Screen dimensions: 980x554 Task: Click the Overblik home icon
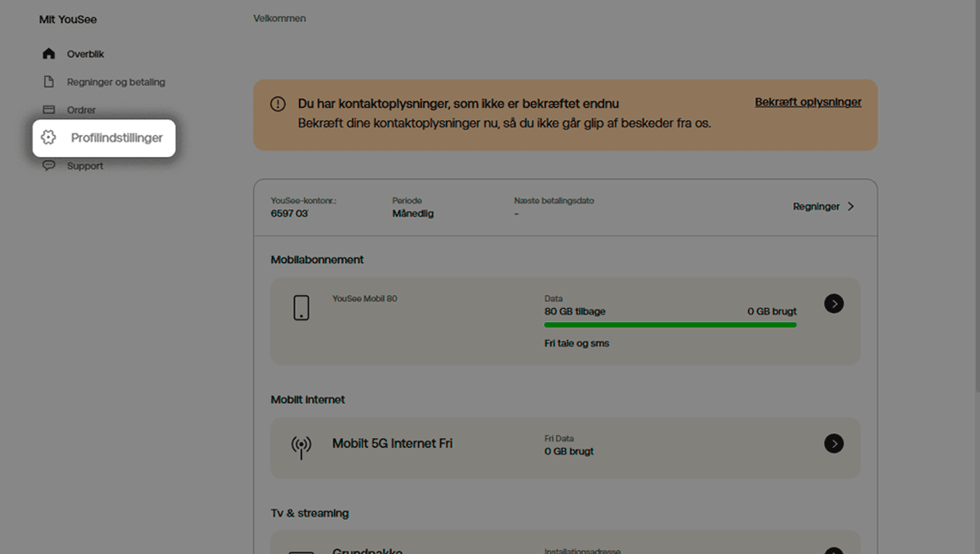49,54
